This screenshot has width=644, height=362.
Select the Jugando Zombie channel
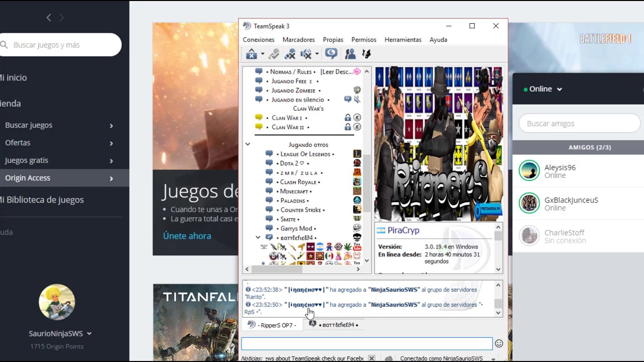(293, 90)
